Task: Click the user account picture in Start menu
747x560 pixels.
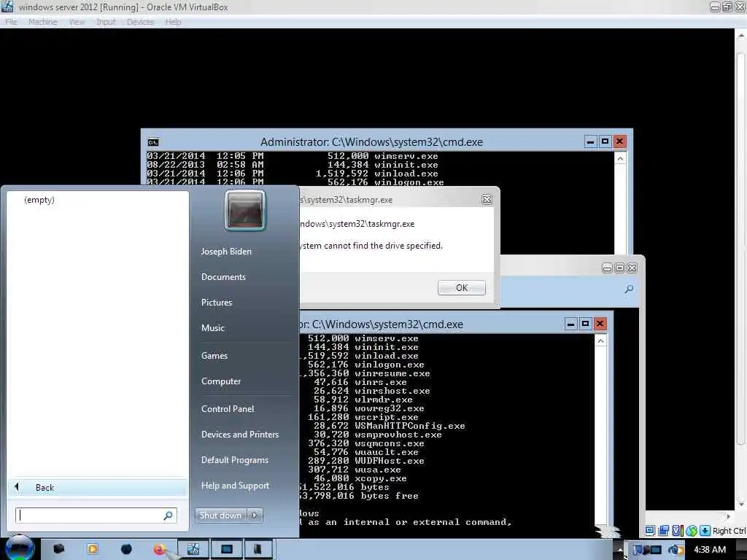Action: [x=245, y=211]
